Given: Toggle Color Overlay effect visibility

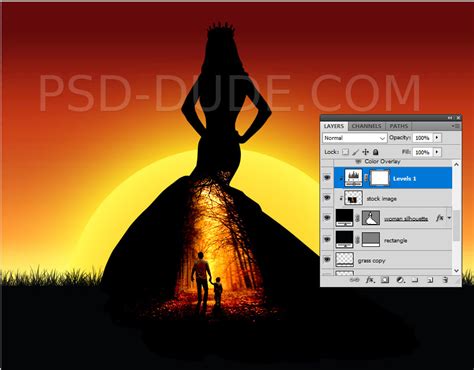Looking at the screenshot, I should pos(358,161).
